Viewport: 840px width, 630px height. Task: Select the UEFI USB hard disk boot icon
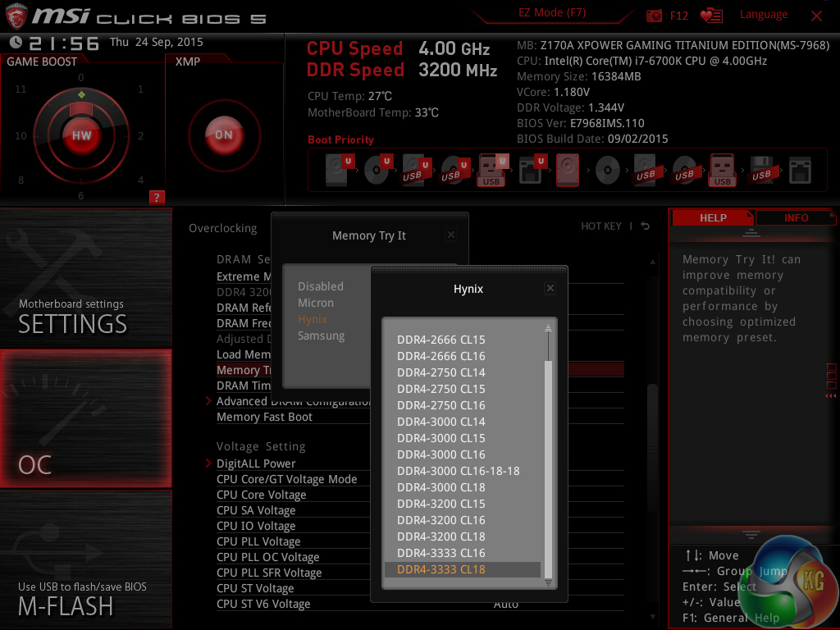point(417,170)
